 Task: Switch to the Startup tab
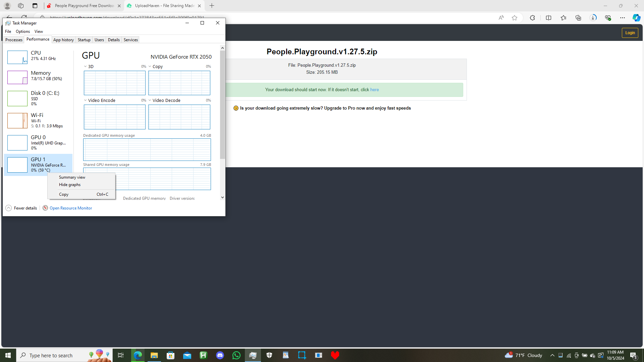pyautogui.click(x=84, y=40)
